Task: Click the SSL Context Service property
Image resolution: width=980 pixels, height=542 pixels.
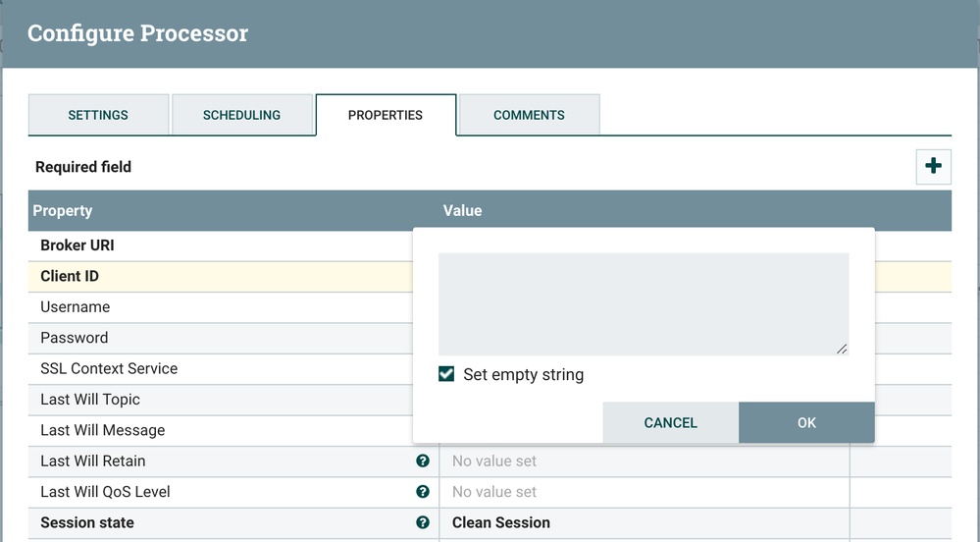Action: pyautogui.click(x=109, y=369)
